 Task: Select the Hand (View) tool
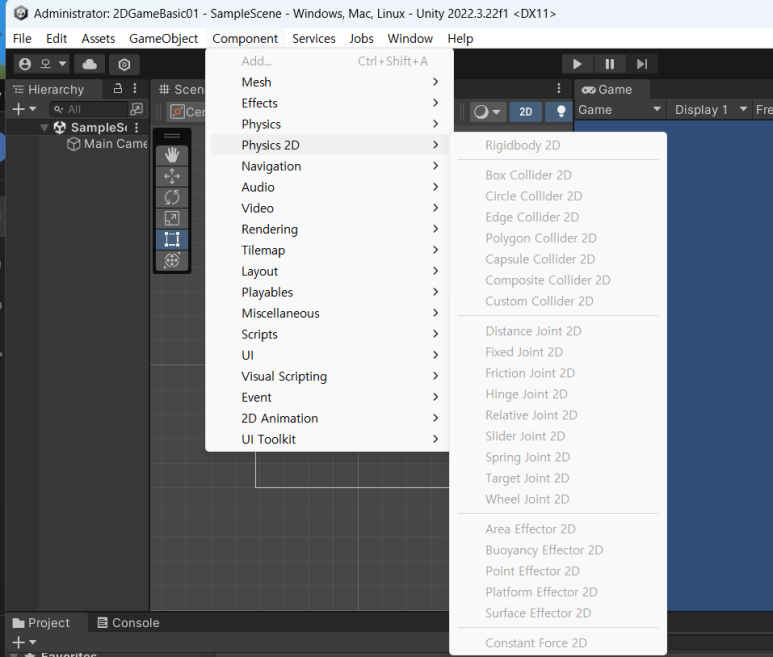coord(172,155)
